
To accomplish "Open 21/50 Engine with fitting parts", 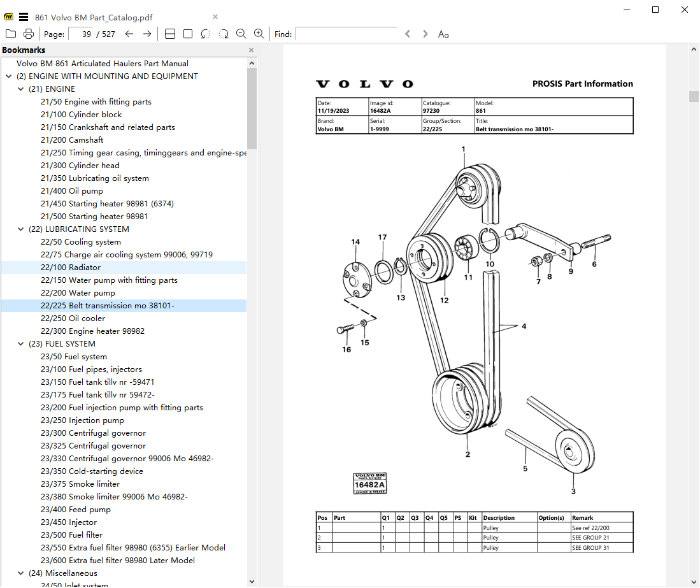I will pos(96,102).
